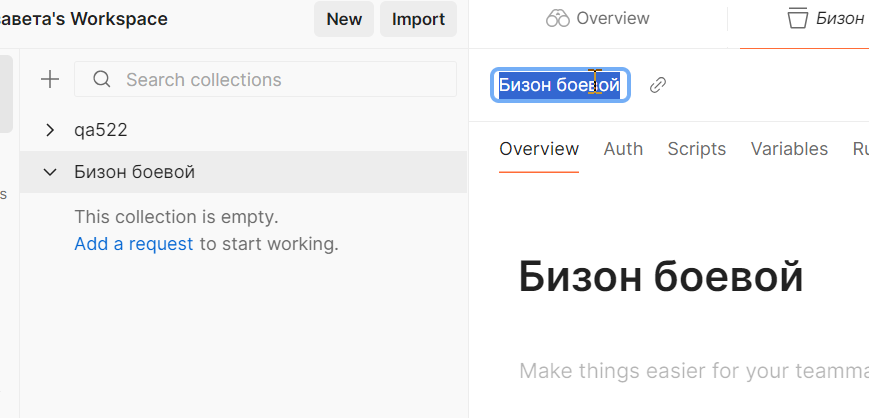
Task: Select the Overview sub-tab under collection name
Action: [539, 149]
